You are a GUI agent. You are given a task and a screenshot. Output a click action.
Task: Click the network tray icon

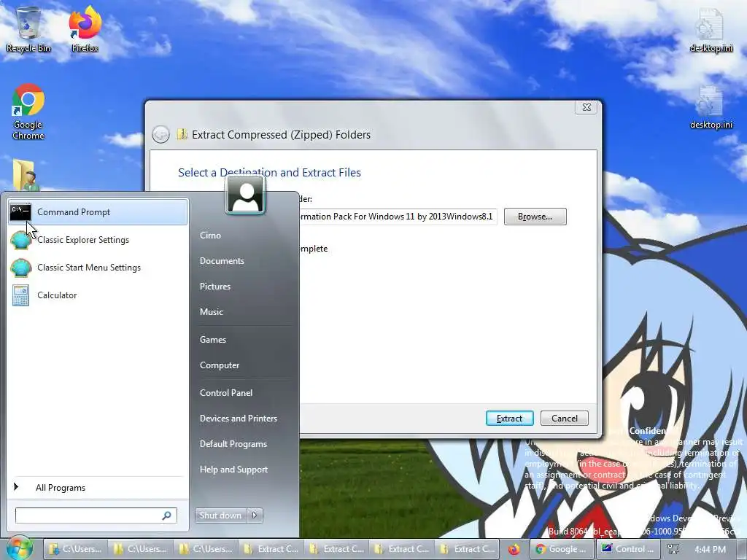point(673,549)
